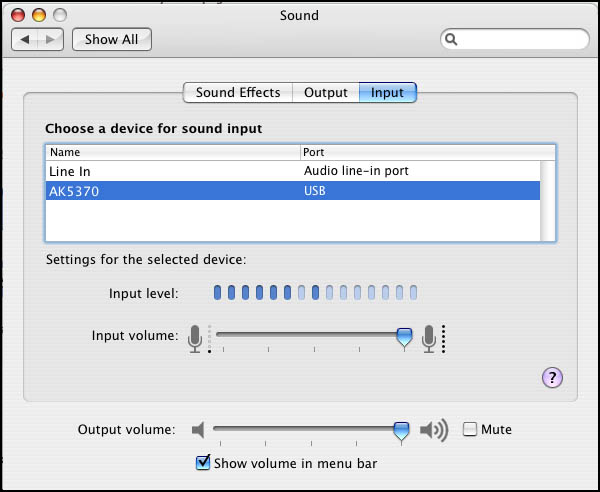600x492 pixels.
Task: Select the Input tab
Action: click(x=387, y=93)
